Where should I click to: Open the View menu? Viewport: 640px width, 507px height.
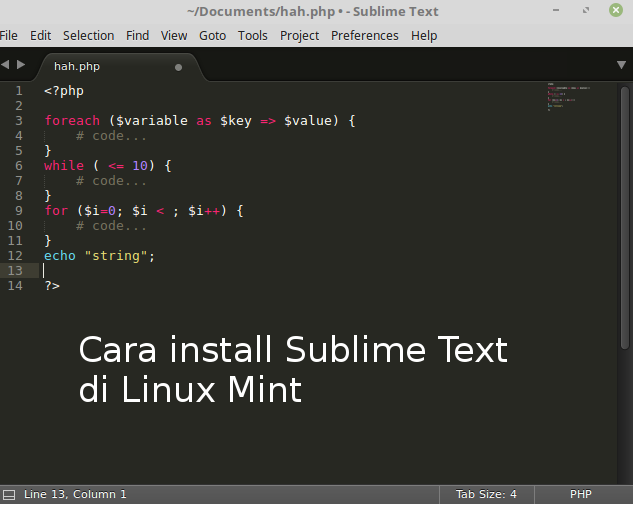[x=174, y=36]
